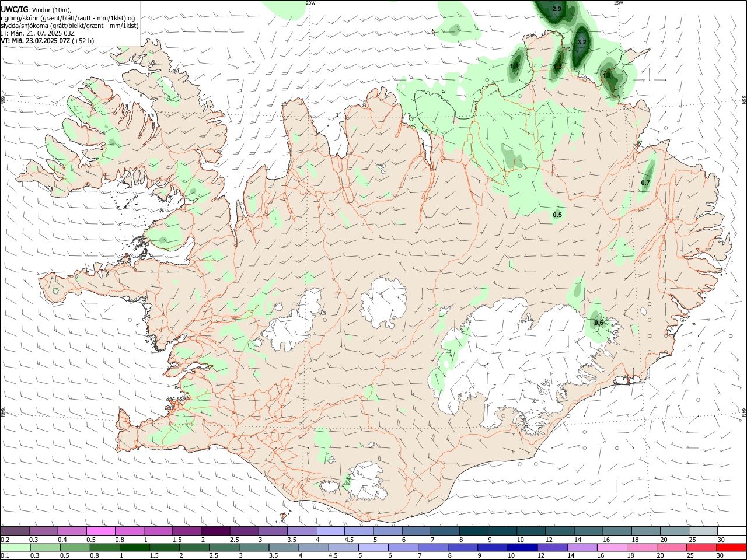Click the 15W longitude label
This screenshot has height=560, width=747.
click(618, 3)
